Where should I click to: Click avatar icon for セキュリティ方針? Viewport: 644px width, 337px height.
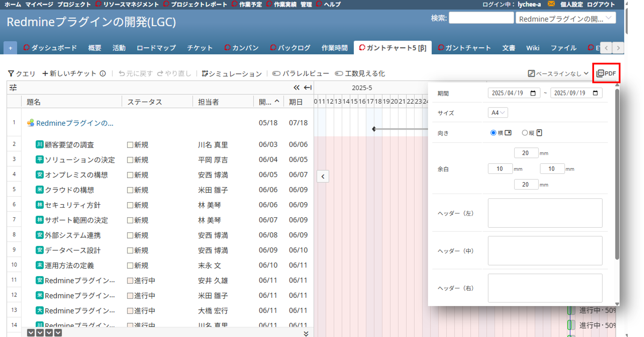pos(39,205)
